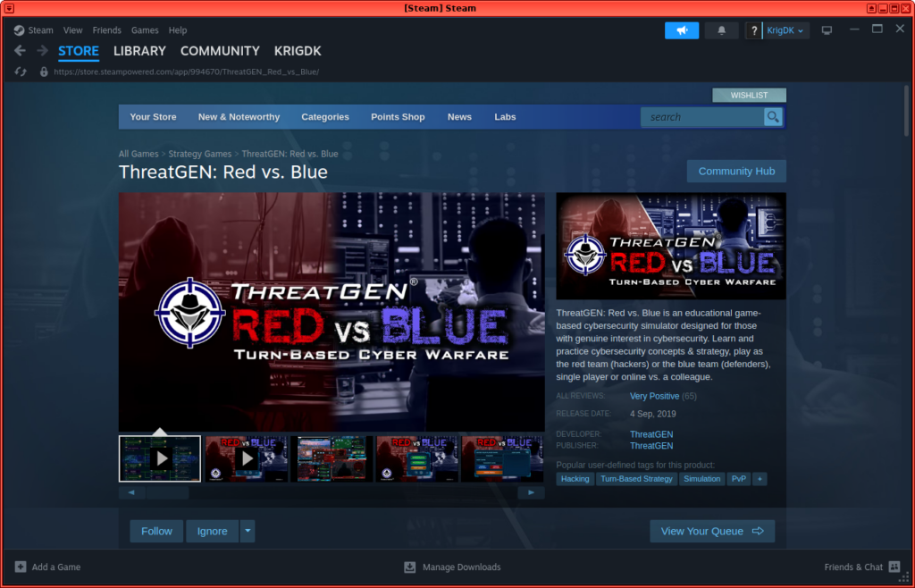
Task: Click the game header capsule image
Action: (x=671, y=246)
